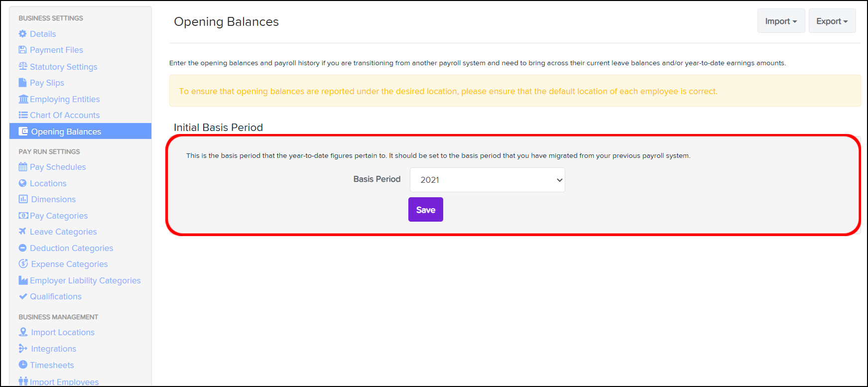Open Deduction Categories page
This screenshot has width=868, height=387.
[x=71, y=248]
